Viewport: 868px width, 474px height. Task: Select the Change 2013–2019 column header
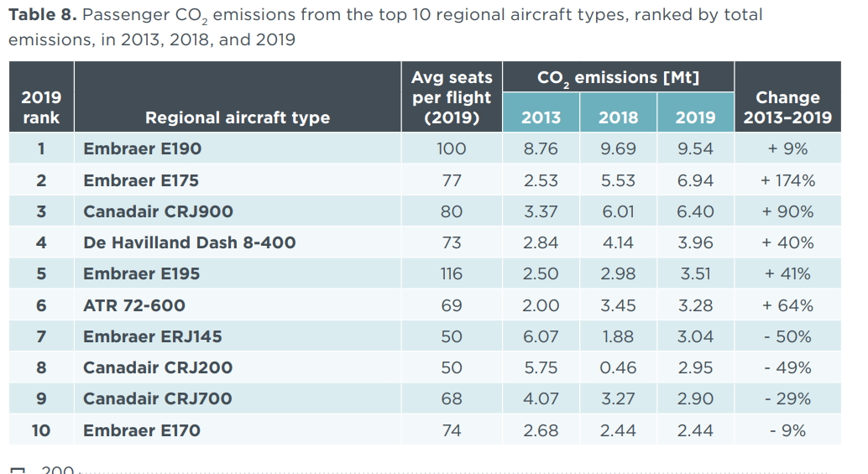click(787, 108)
